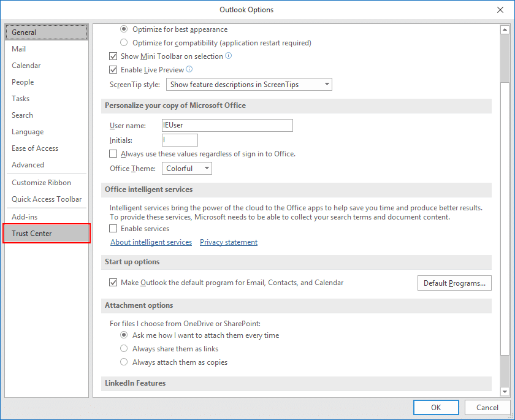515x420 pixels.
Task: Open About intelligent services link
Action: tap(151, 242)
